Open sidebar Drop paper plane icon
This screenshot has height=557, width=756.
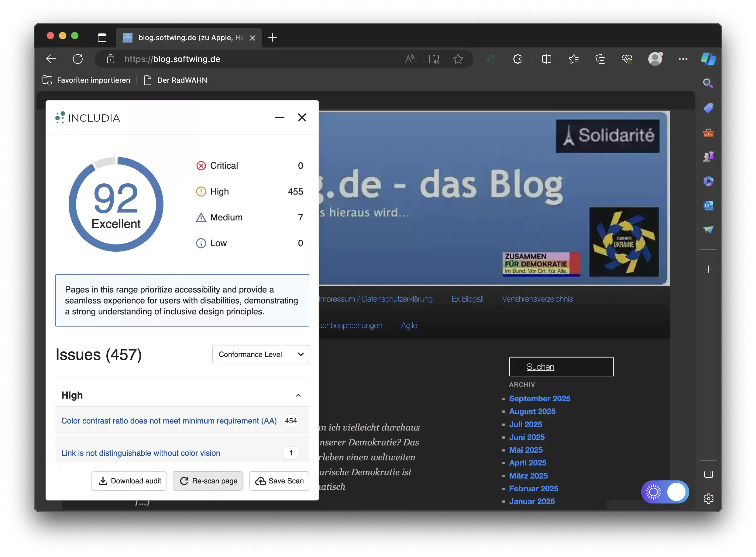point(708,230)
